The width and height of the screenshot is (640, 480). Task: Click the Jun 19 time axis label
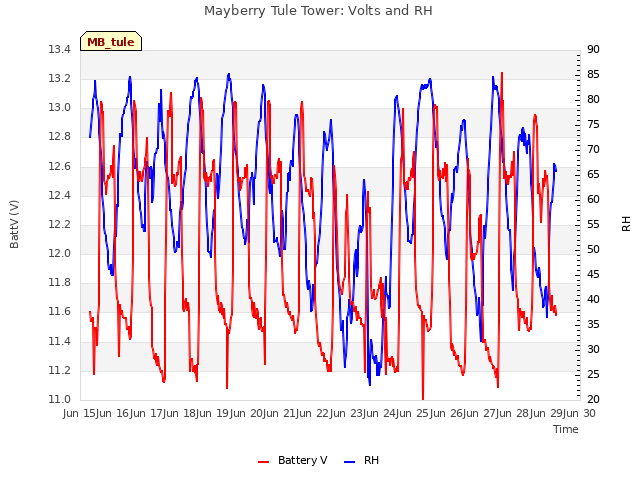click(214, 414)
